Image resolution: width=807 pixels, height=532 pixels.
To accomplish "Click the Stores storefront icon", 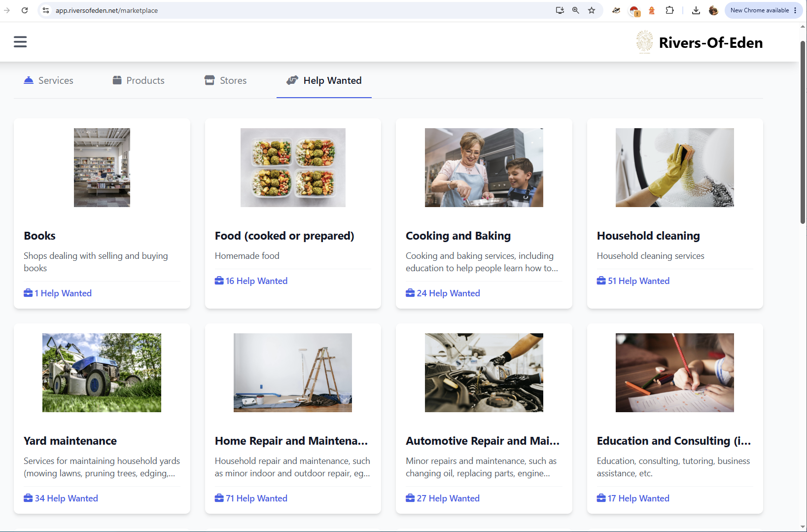I will point(210,80).
